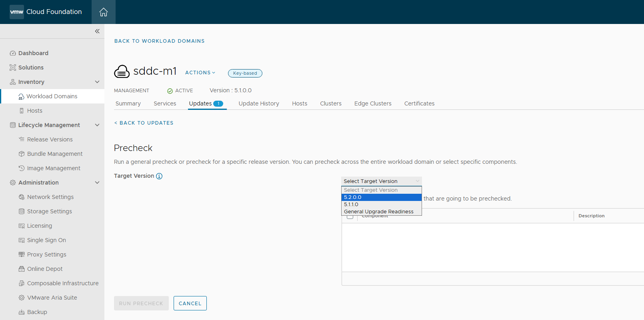Collapse the Inventory section chevron
This screenshot has width=644, height=320.
[x=97, y=82]
